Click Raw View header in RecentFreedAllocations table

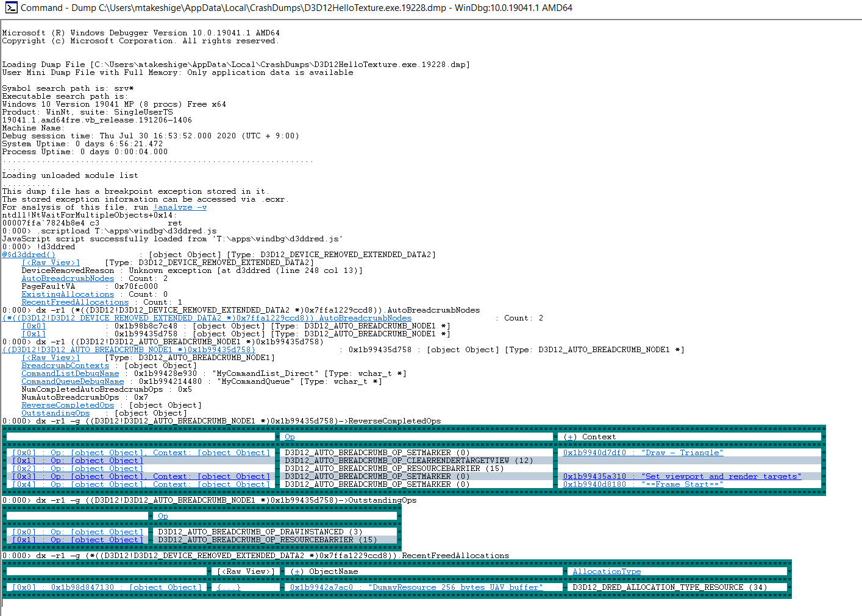click(x=246, y=572)
